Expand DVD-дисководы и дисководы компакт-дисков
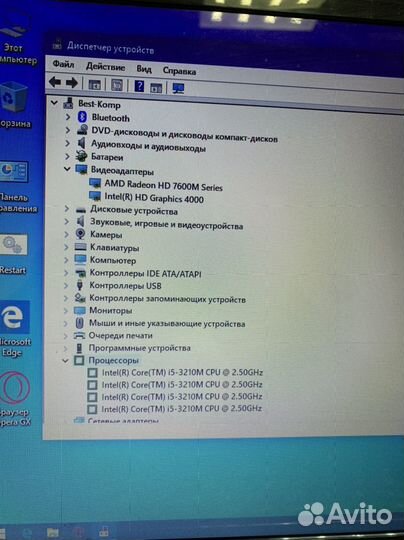Screen dimensions: 404x540 (x=68, y=130)
